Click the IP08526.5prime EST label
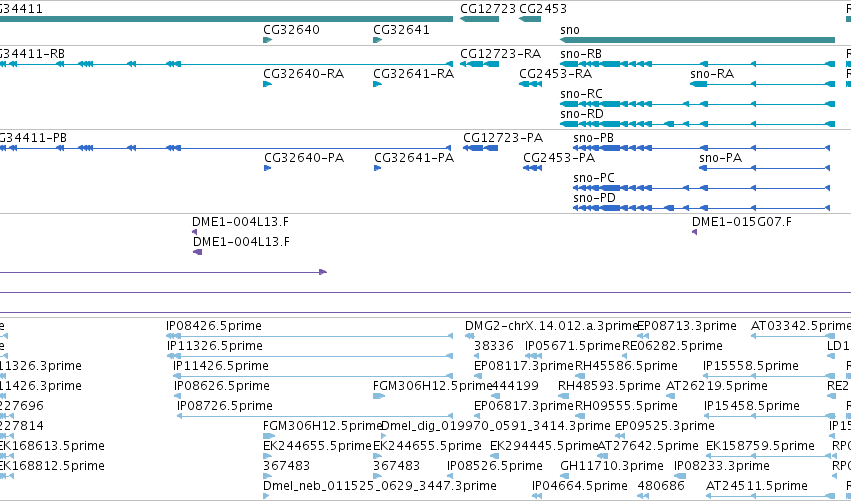The width and height of the screenshot is (851, 501). tap(495, 466)
